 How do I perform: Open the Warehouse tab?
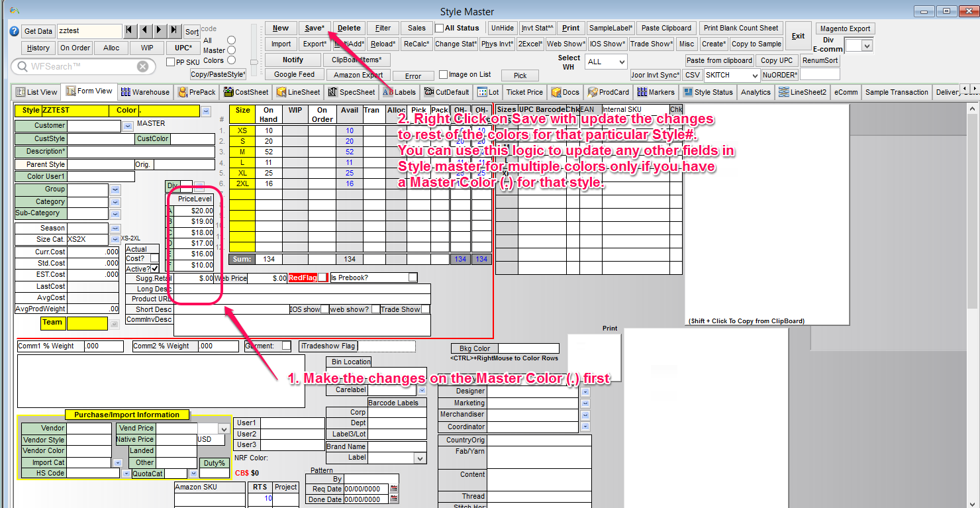click(145, 92)
